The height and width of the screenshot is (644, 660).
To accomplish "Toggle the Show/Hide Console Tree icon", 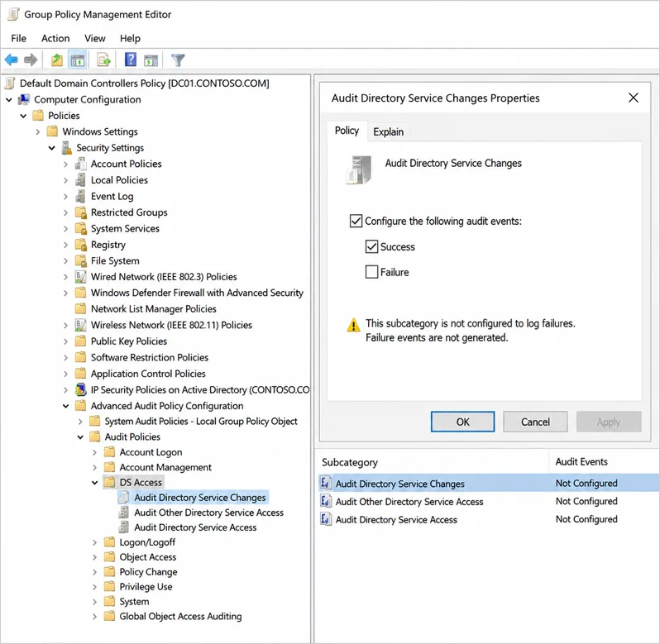I will coord(78,60).
